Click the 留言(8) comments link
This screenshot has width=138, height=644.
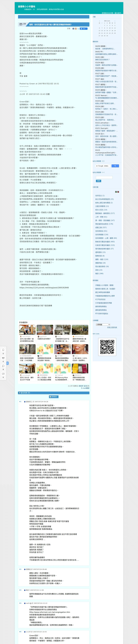(x=87, y=386)
